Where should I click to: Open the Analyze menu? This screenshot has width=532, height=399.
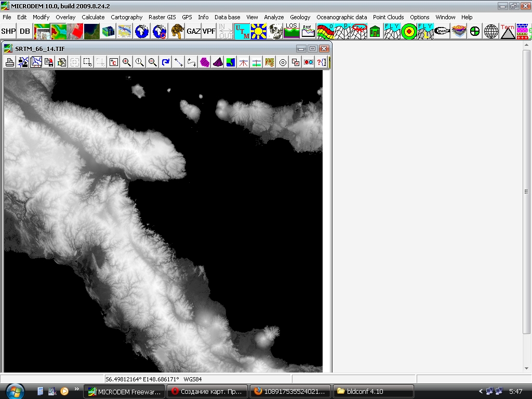(274, 17)
